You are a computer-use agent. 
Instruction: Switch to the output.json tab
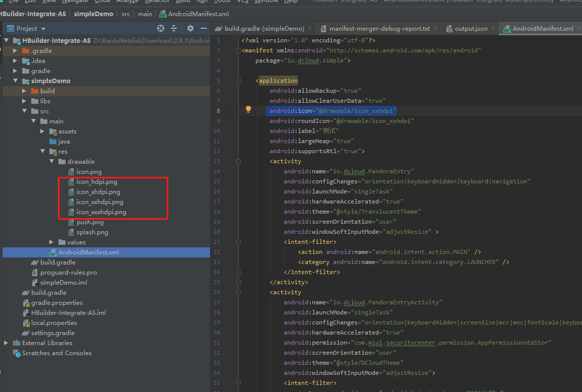point(471,29)
